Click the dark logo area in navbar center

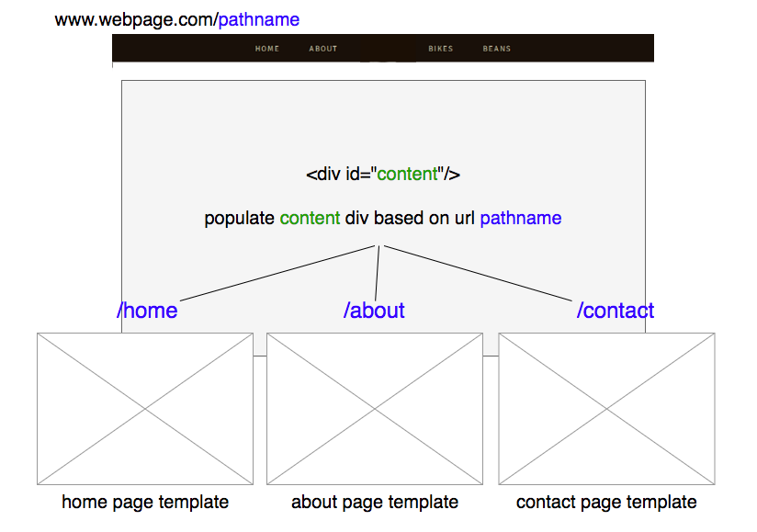(388, 49)
